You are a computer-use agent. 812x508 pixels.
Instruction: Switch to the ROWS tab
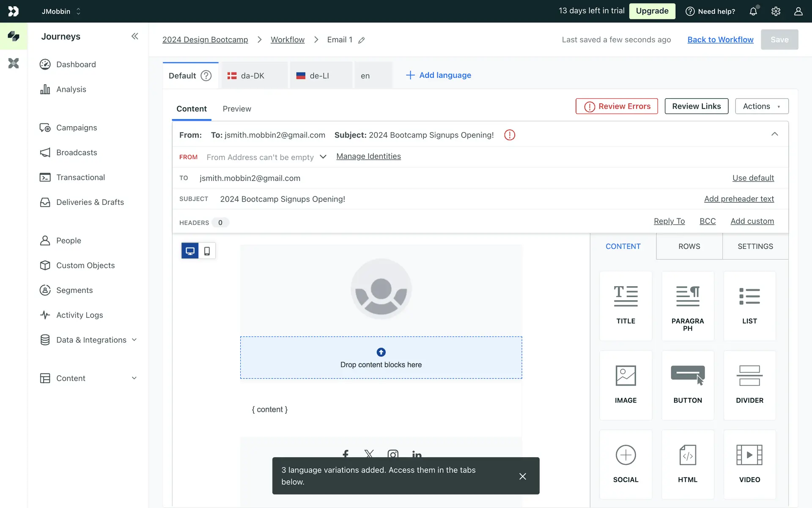point(689,246)
